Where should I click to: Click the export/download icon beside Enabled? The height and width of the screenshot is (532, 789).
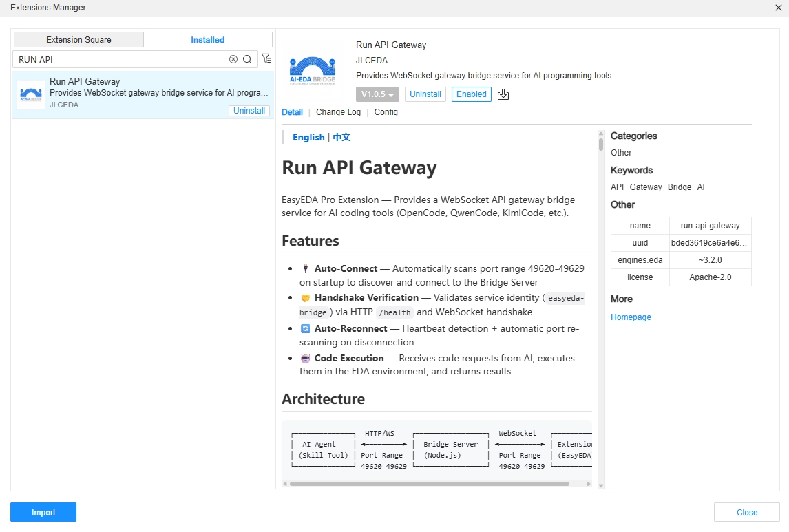tap(503, 94)
